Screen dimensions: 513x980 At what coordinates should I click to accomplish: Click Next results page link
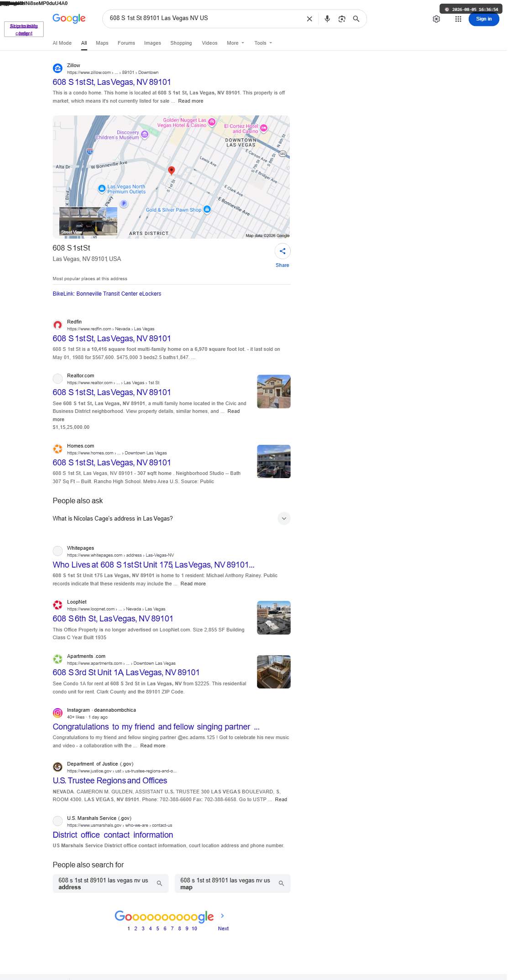tap(223, 928)
